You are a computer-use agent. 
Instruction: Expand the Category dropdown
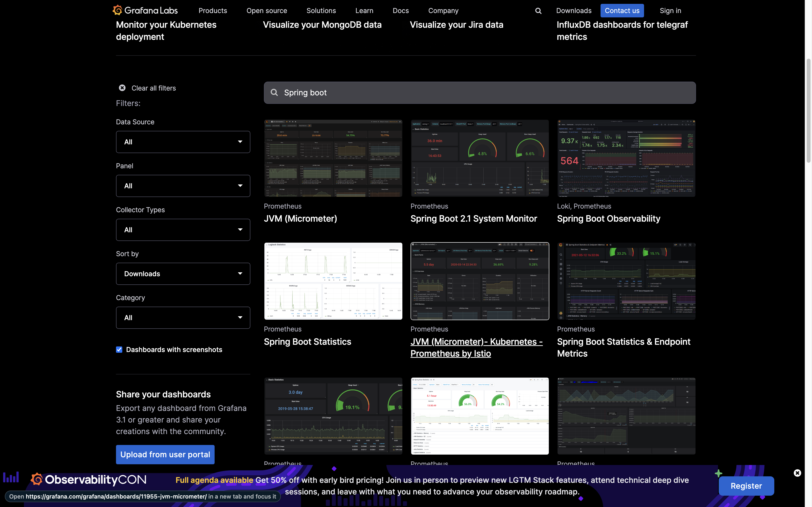(183, 317)
